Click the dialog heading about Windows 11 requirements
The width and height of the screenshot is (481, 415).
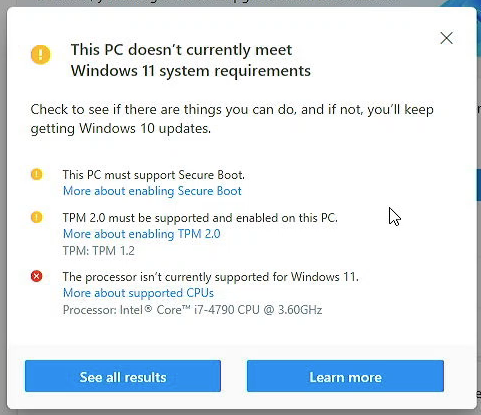point(191,60)
